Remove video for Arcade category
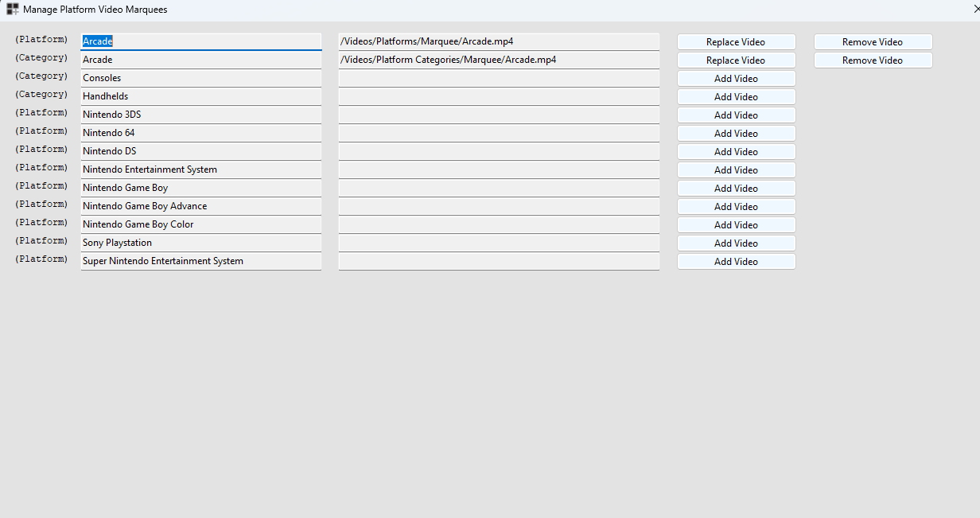This screenshot has width=980, height=518. [x=873, y=60]
